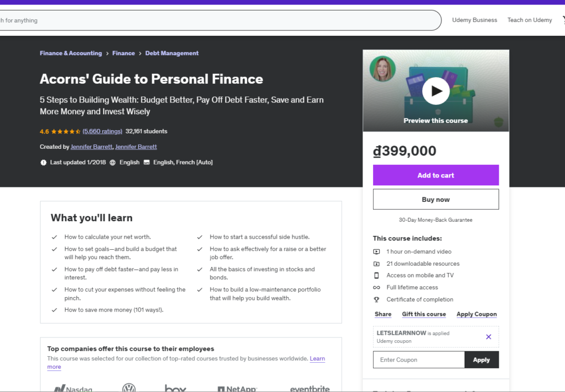Screen dimensions: 565x392
Task: Click the Volkswagen logo
Action: [x=129, y=388]
